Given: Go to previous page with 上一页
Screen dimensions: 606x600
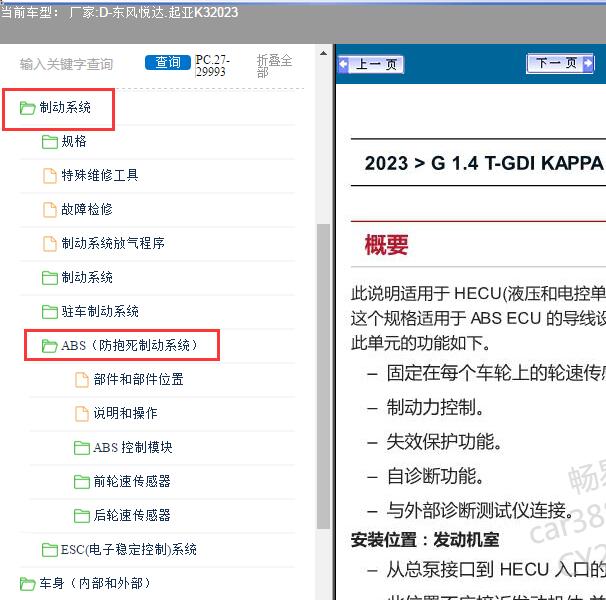Looking at the screenshot, I should pyautogui.click(x=371, y=64).
